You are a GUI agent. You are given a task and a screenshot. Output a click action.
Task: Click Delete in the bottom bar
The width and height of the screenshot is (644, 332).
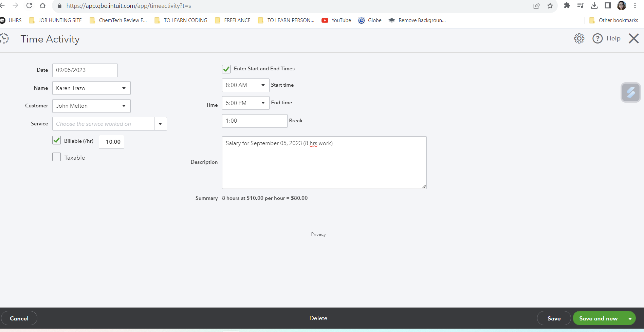pos(318,318)
